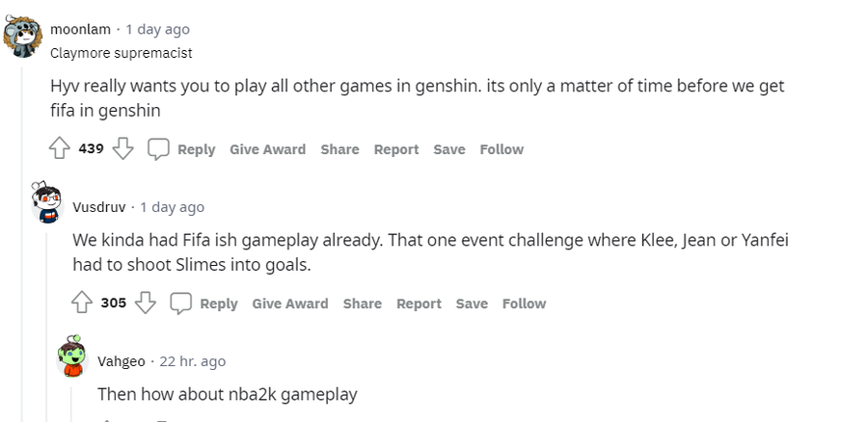Viewport: 868px width, 422px height.
Task: Open Vahgeo username profile link
Action: tap(122, 361)
